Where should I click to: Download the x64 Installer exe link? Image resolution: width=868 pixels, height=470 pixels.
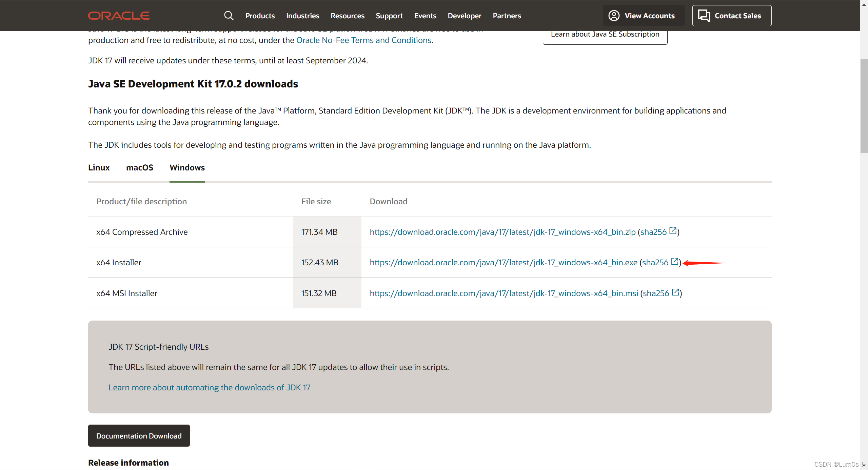[503, 262]
